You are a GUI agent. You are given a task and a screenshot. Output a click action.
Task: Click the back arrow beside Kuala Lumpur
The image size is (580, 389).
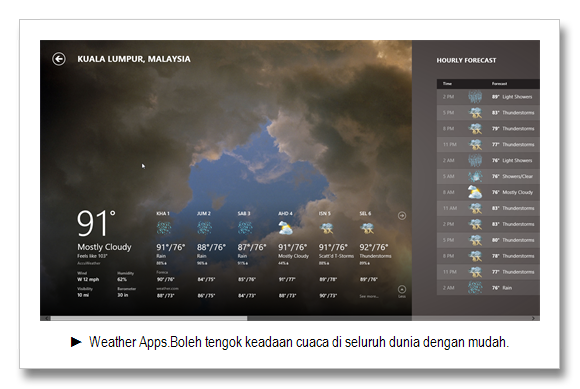[x=59, y=59]
